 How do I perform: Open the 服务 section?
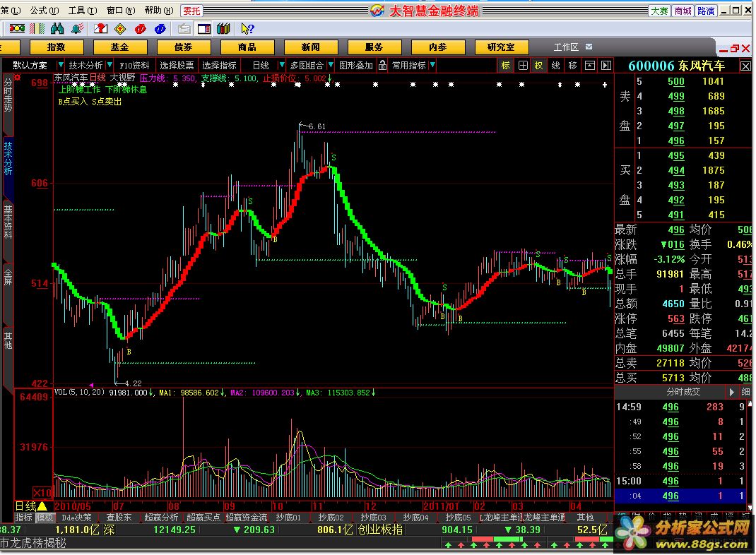(x=374, y=47)
